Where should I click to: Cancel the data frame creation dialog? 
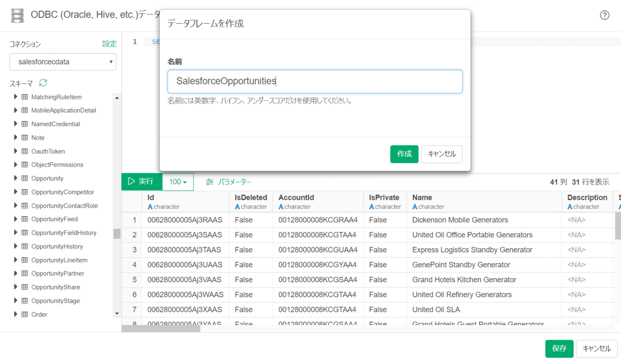(441, 154)
